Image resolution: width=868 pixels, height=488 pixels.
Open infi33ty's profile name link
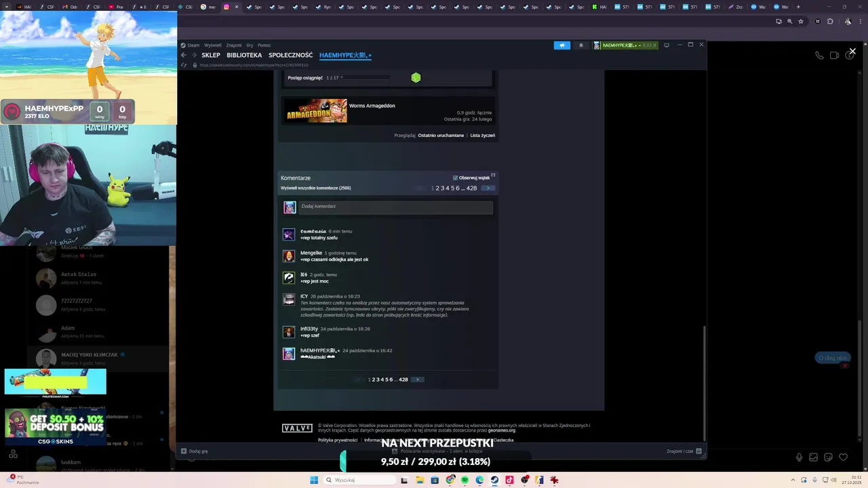click(x=309, y=329)
